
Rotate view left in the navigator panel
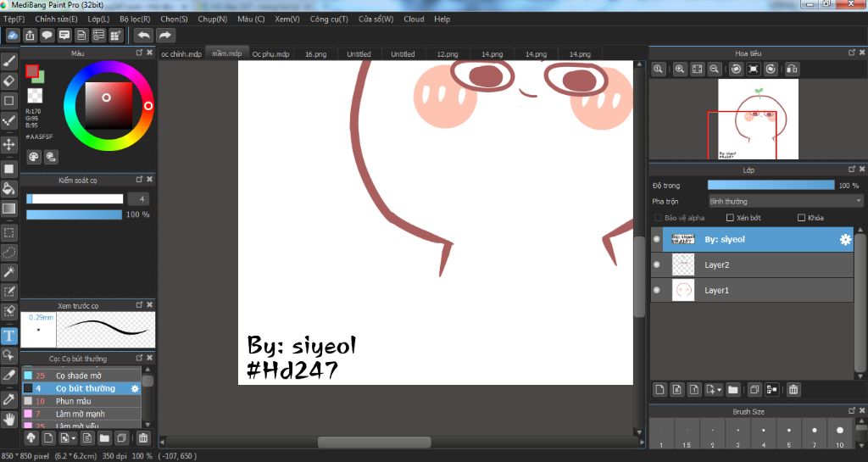pyautogui.click(x=737, y=70)
